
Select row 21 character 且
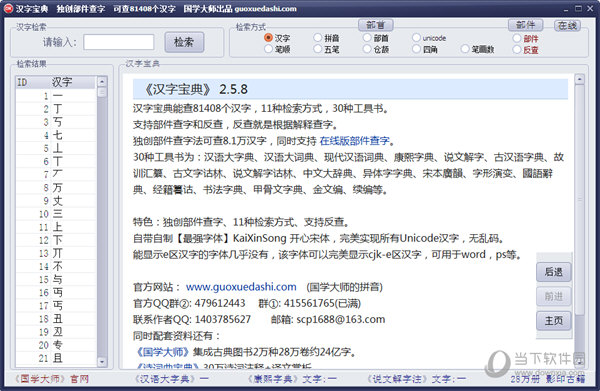pyautogui.click(x=56, y=358)
